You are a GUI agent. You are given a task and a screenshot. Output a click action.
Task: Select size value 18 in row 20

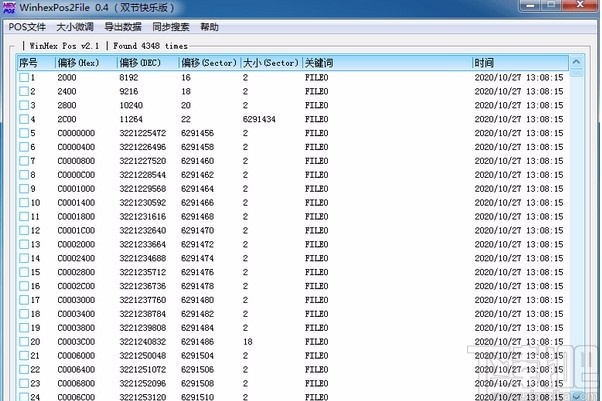[x=248, y=341]
